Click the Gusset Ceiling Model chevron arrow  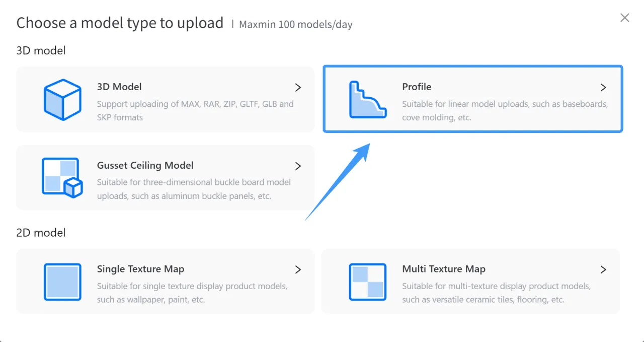point(298,166)
